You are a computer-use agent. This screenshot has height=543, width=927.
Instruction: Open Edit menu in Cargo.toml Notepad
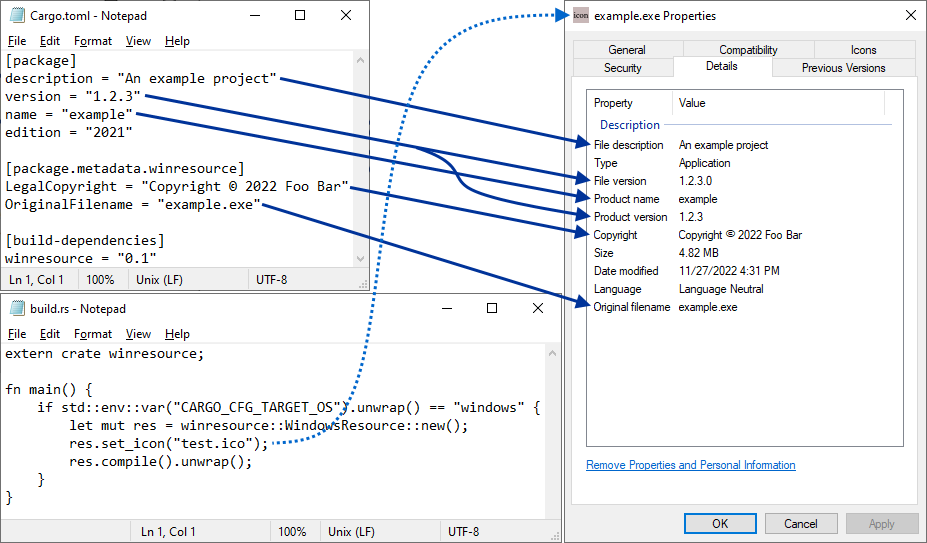50,41
